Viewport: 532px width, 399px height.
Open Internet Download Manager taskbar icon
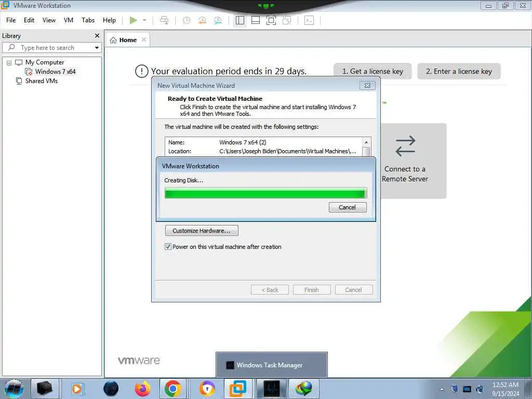tap(303, 389)
